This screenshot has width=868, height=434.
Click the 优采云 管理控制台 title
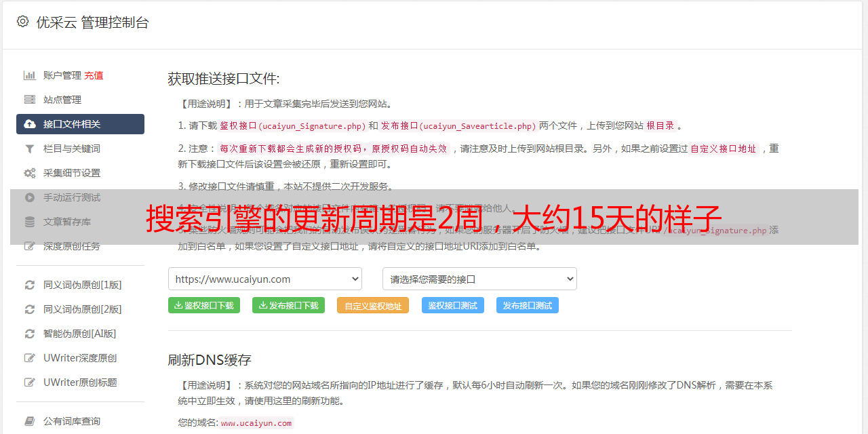pos(92,22)
